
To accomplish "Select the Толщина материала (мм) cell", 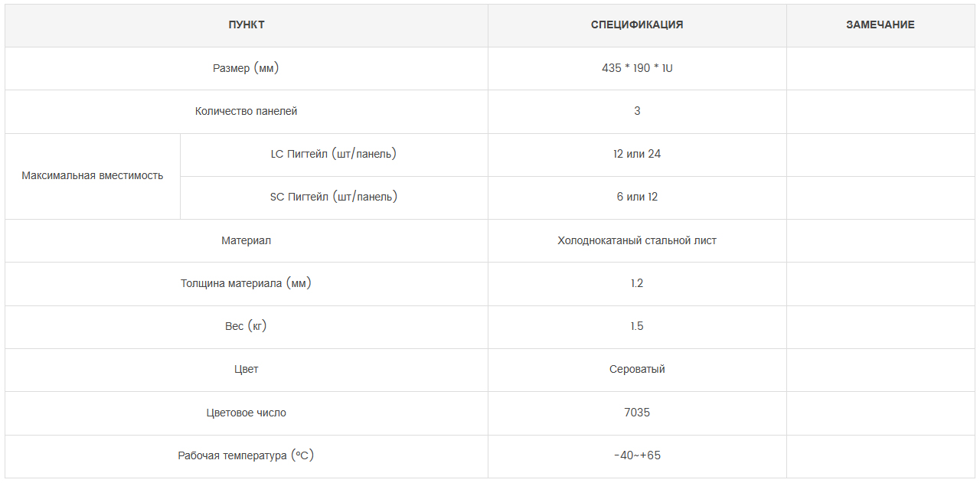I will 246,283.
